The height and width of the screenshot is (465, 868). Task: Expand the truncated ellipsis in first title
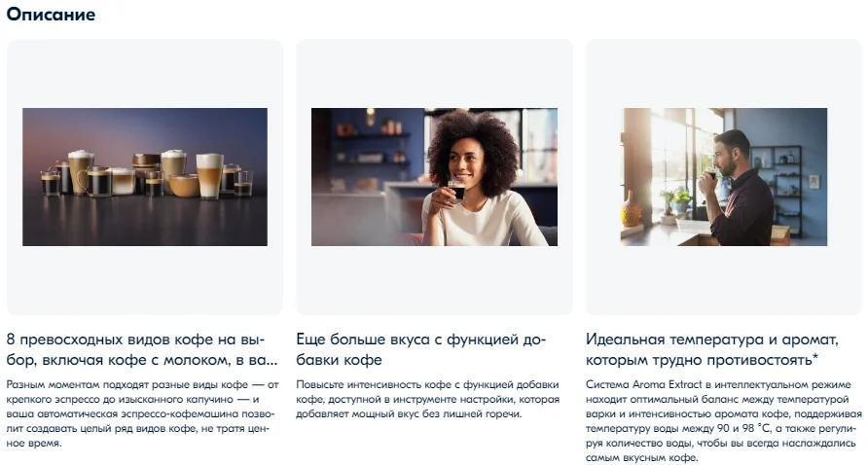click(x=271, y=361)
